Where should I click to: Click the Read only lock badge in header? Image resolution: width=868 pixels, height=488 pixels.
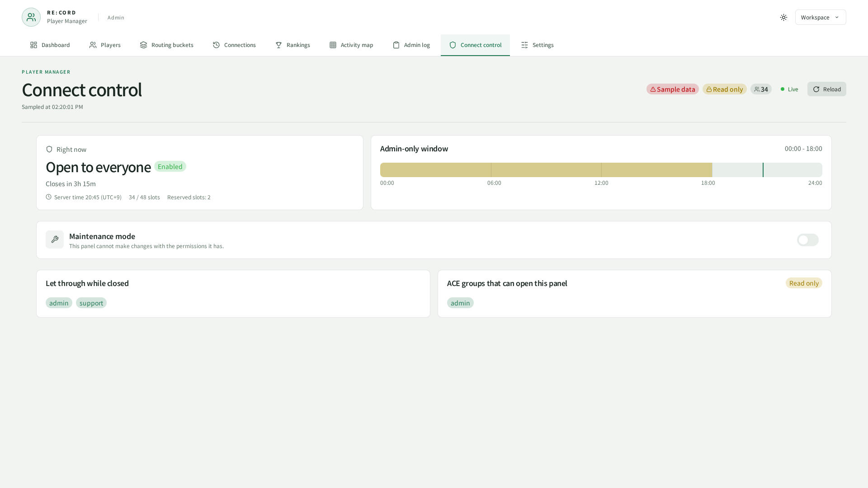pos(725,89)
